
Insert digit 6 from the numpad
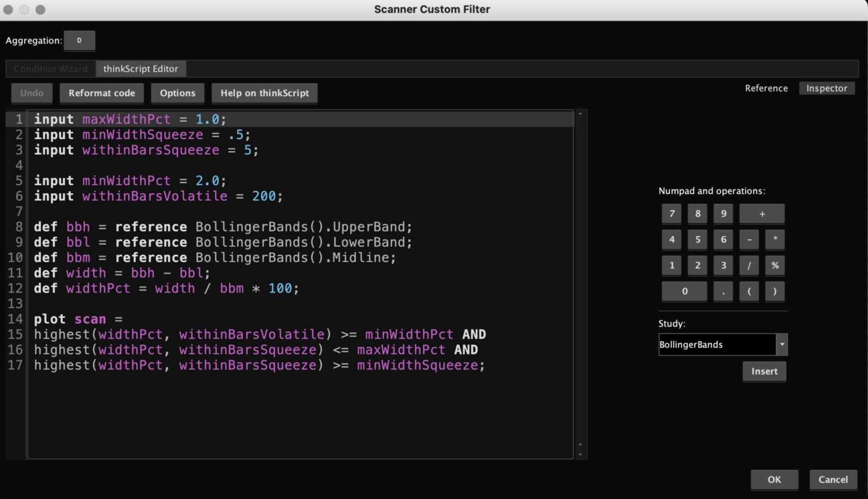coord(723,240)
